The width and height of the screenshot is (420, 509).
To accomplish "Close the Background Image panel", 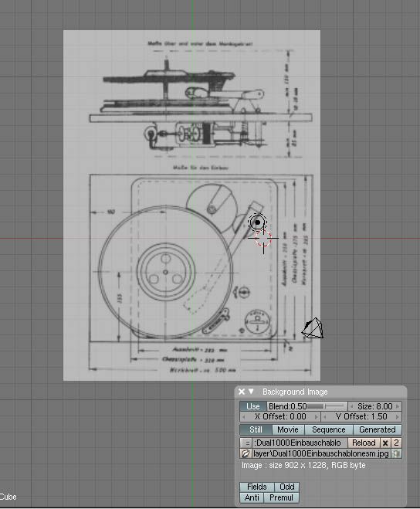I will pos(241,392).
